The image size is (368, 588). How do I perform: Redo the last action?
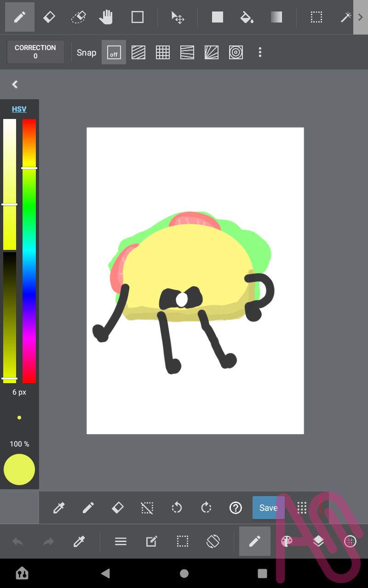coord(48,542)
